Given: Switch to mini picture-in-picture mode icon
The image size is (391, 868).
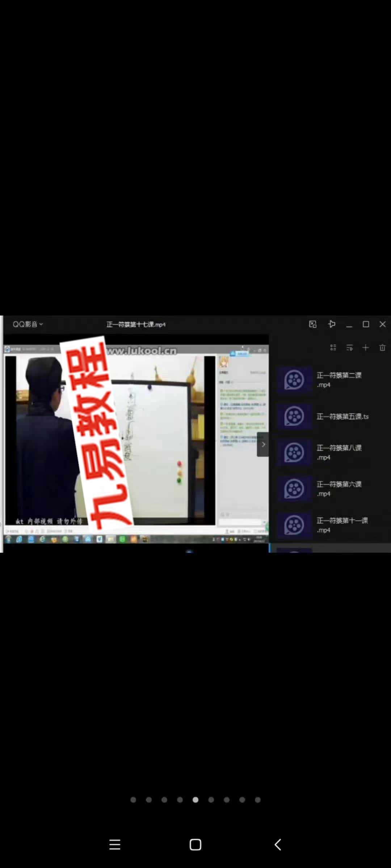Looking at the screenshot, I should tap(313, 324).
